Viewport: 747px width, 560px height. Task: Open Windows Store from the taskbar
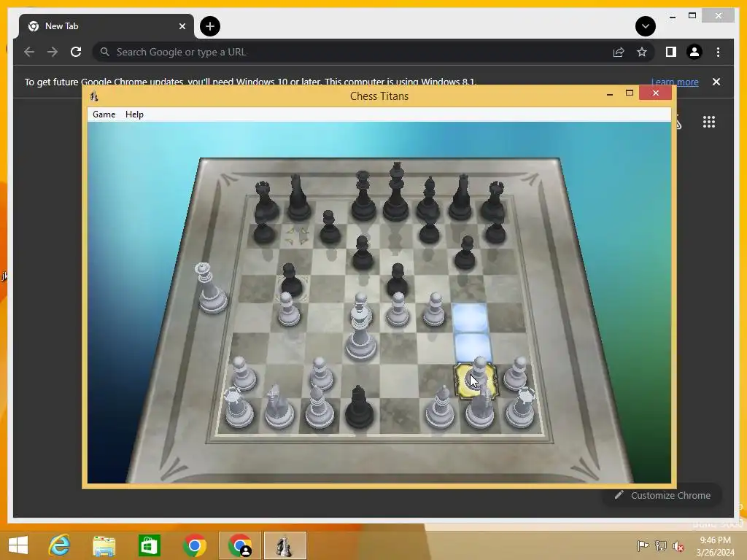(149, 545)
